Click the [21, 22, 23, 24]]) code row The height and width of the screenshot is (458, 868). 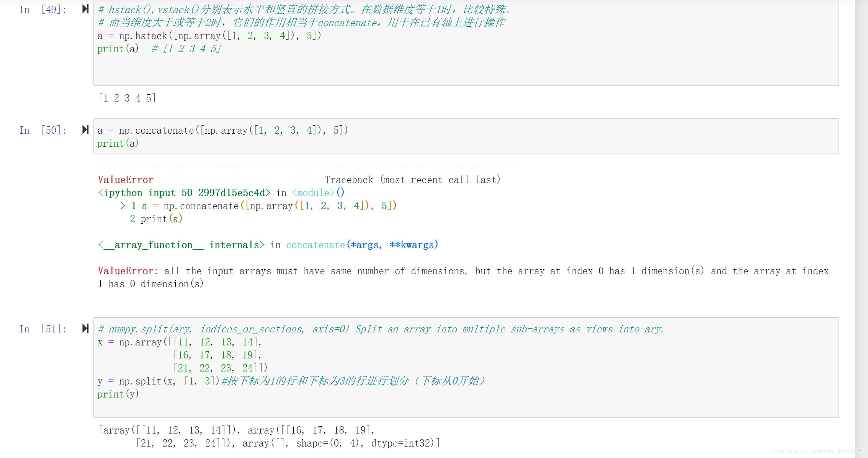[220, 368]
